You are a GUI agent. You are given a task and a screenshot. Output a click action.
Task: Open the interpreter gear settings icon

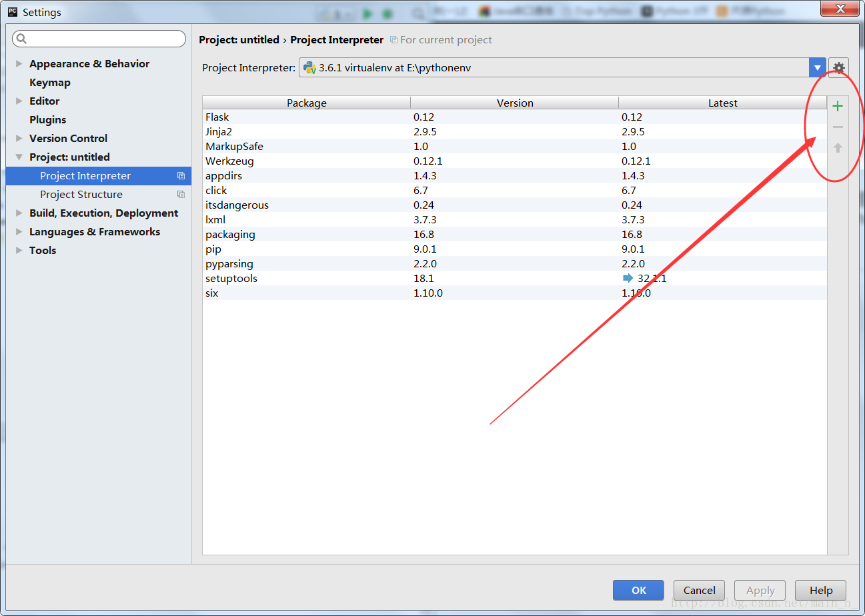[839, 67]
